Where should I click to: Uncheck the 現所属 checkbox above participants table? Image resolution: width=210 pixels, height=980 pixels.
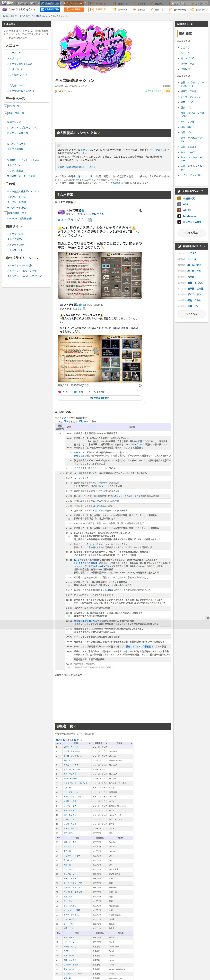[75, 740]
